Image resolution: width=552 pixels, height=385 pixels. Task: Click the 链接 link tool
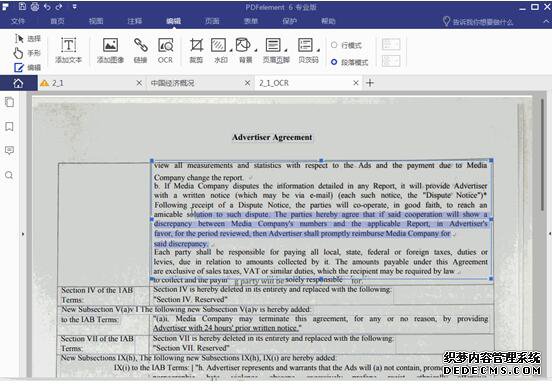coord(140,50)
